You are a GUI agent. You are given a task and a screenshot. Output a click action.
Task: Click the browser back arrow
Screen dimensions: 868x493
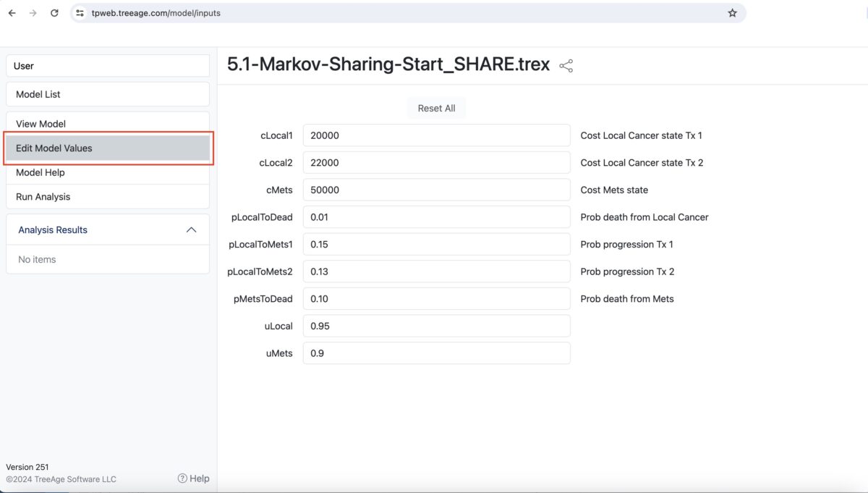[11, 12]
